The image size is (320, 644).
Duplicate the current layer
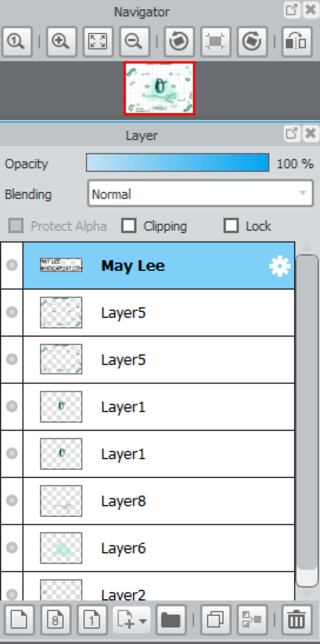(216, 620)
